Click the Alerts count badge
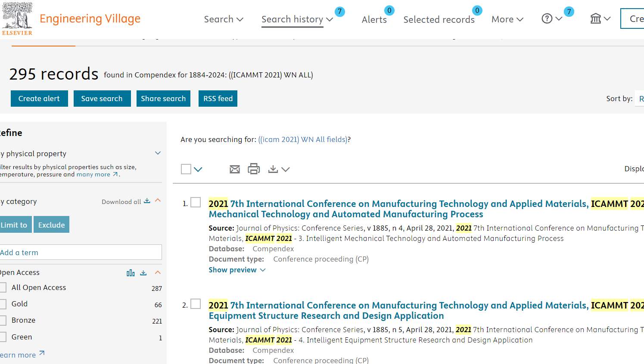The width and height of the screenshot is (644, 364). 389,10
